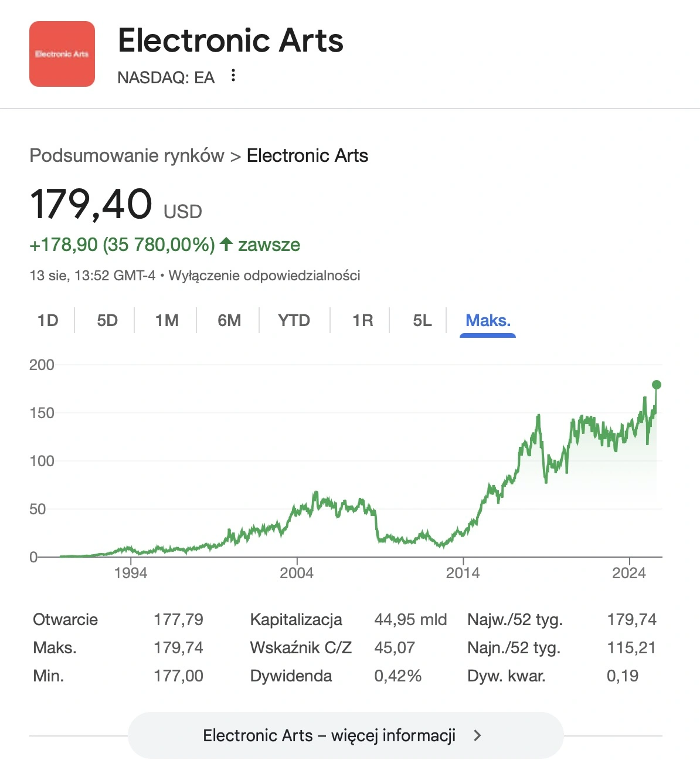Click the Electronic Arts title heading

pos(230,40)
